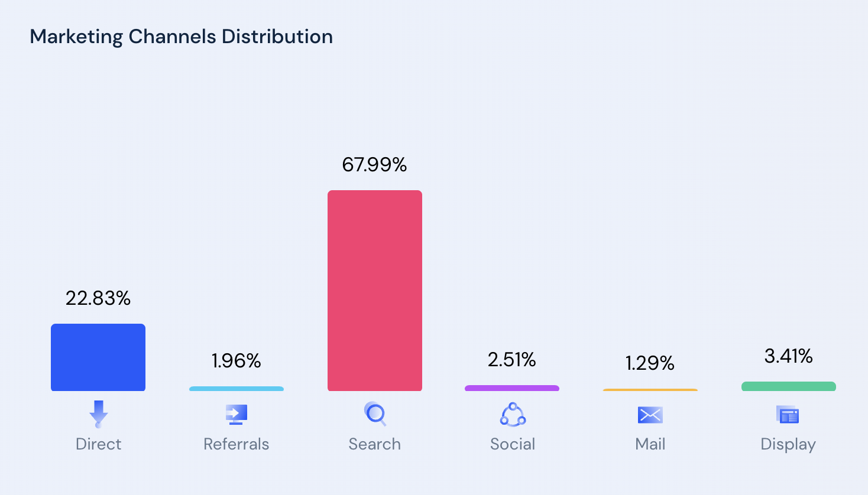Click the Search text label
Viewport: 868px width, 495px height.
tap(375, 444)
